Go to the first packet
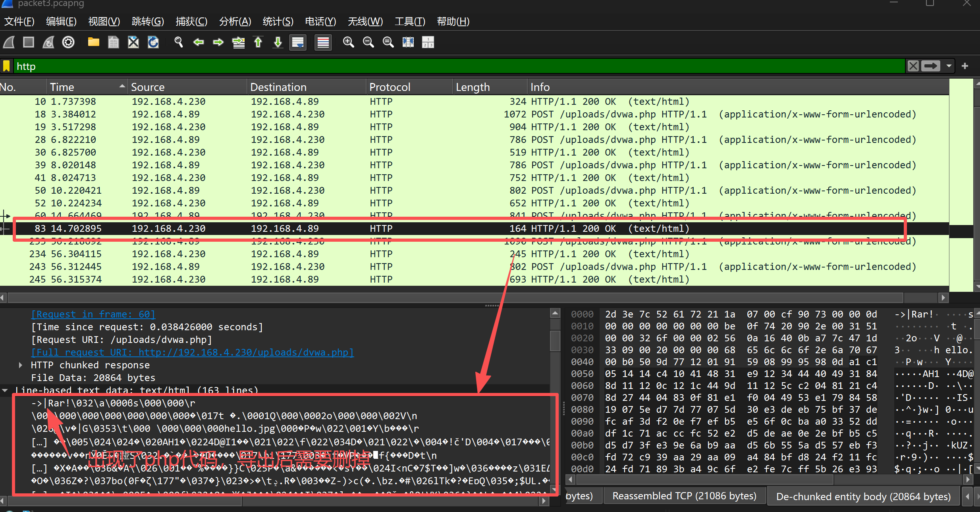Viewport: 980px width, 512px height. [x=258, y=42]
